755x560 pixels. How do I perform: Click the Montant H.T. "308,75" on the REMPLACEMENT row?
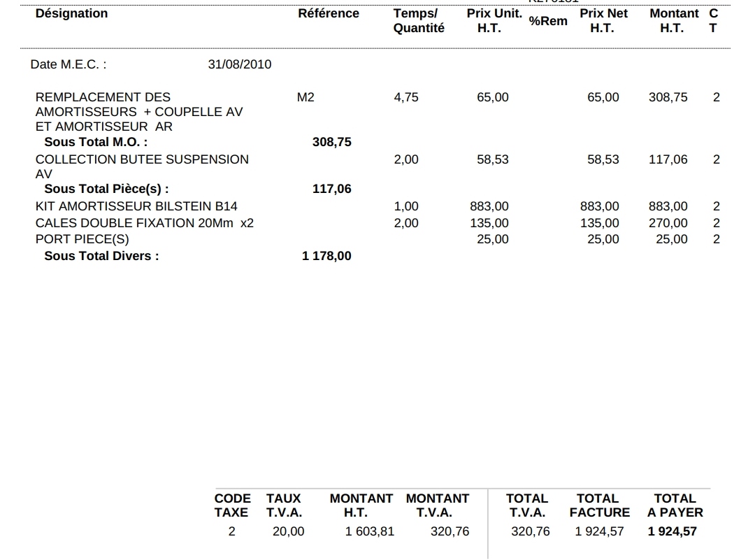pyautogui.click(x=668, y=97)
